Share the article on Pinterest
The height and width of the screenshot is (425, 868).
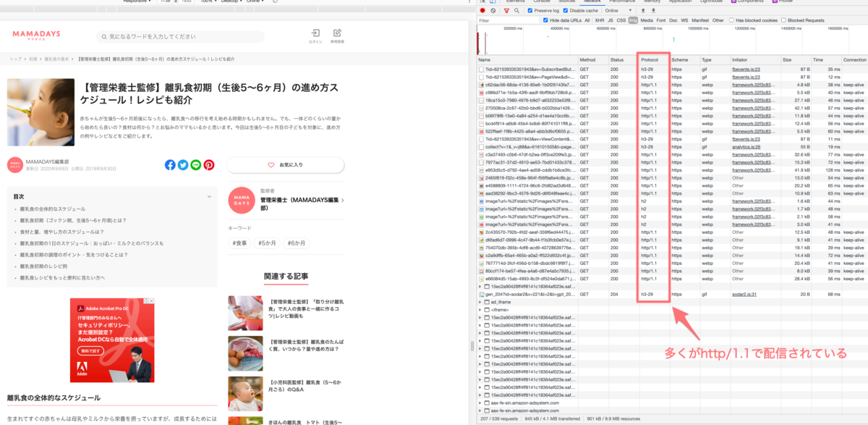click(x=209, y=165)
